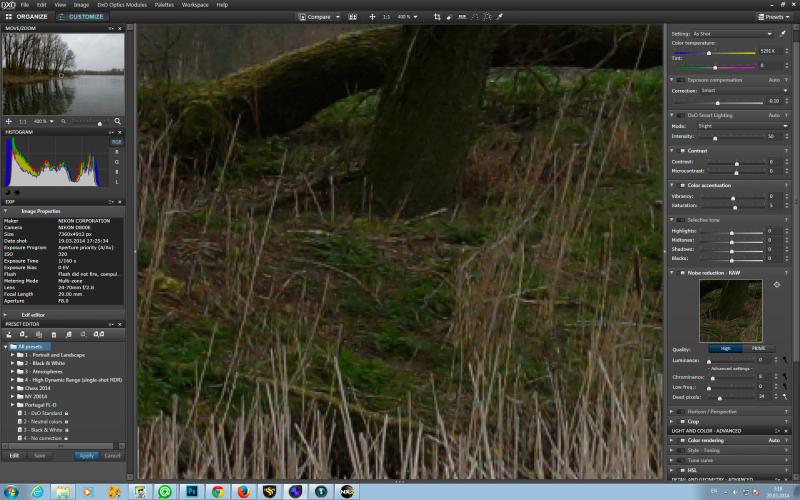800x500 pixels.
Task: Open the white balance Setting dropdown
Action: (732, 34)
